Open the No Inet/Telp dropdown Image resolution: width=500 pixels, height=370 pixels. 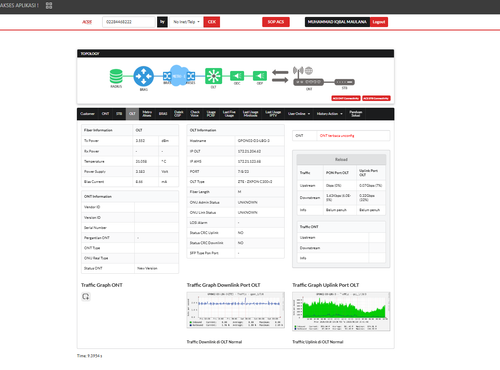click(x=186, y=22)
